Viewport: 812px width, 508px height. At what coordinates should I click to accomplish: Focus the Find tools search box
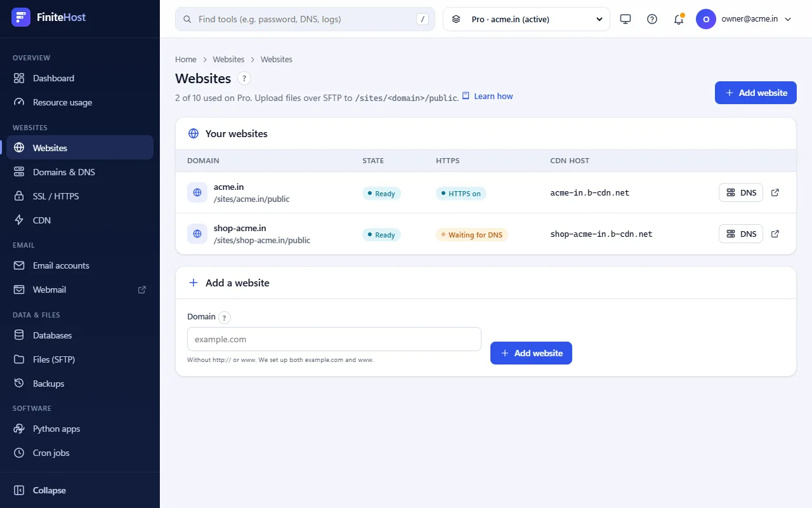(305, 19)
